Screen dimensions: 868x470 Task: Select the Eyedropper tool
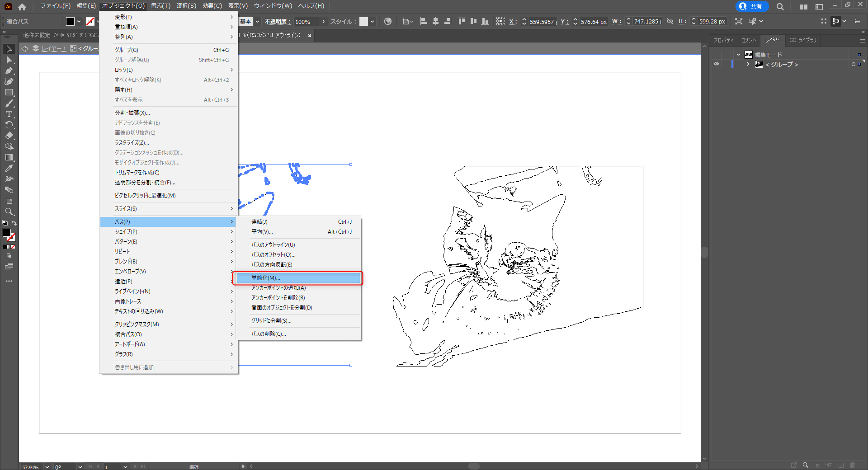click(9, 168)
